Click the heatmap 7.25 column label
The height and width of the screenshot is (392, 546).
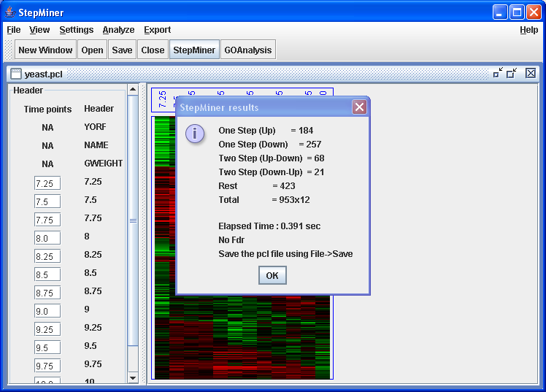[162, 99]
